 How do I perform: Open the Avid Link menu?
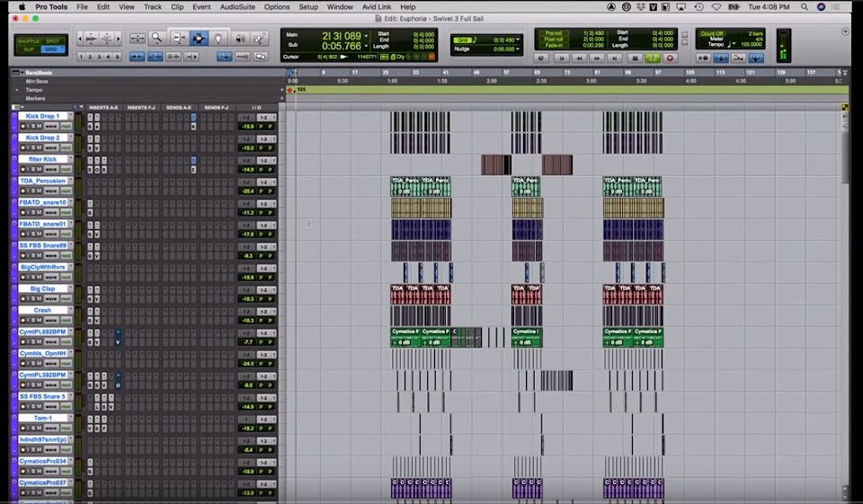377,7
